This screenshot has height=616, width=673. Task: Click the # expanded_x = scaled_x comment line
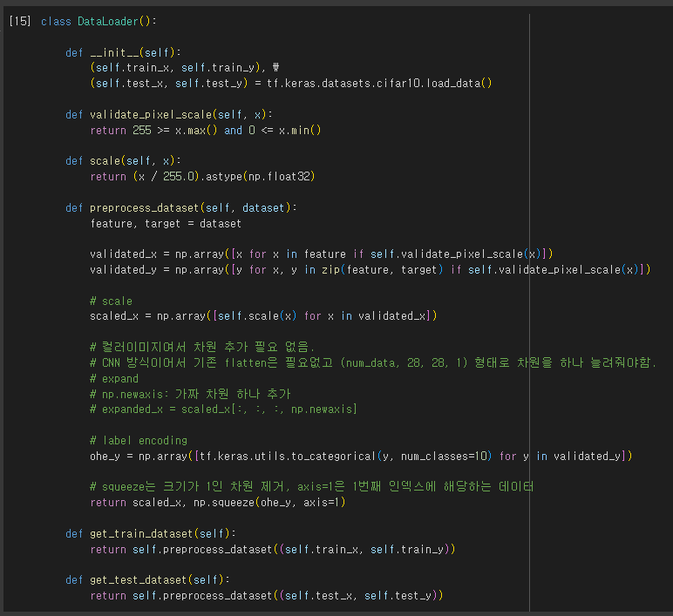tap(223, 409)
